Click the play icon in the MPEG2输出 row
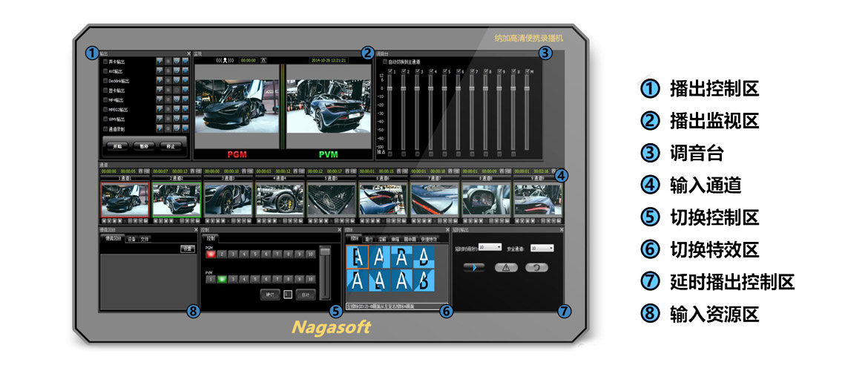868x371 pixels. [x=160, y=109]
